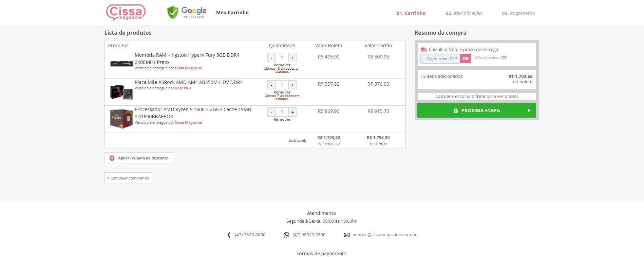Click the envelope email icon

346,235
